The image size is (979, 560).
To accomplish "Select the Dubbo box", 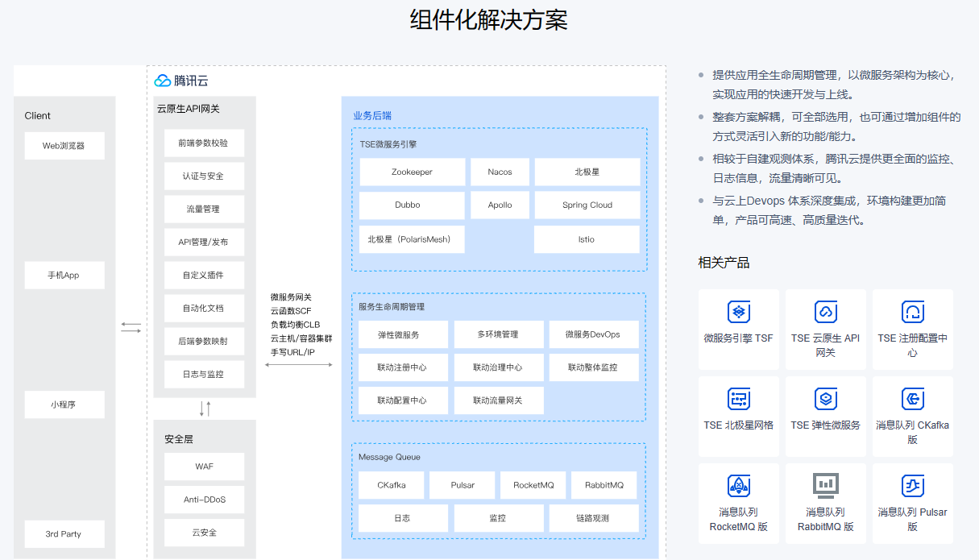I will pyautogui.click(x=413, y=205).
